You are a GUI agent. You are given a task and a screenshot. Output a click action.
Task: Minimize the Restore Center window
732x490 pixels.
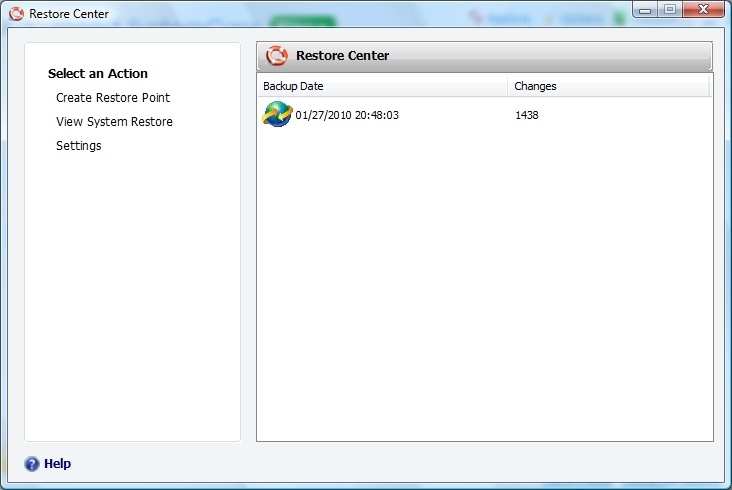click(x=645, y=9)
